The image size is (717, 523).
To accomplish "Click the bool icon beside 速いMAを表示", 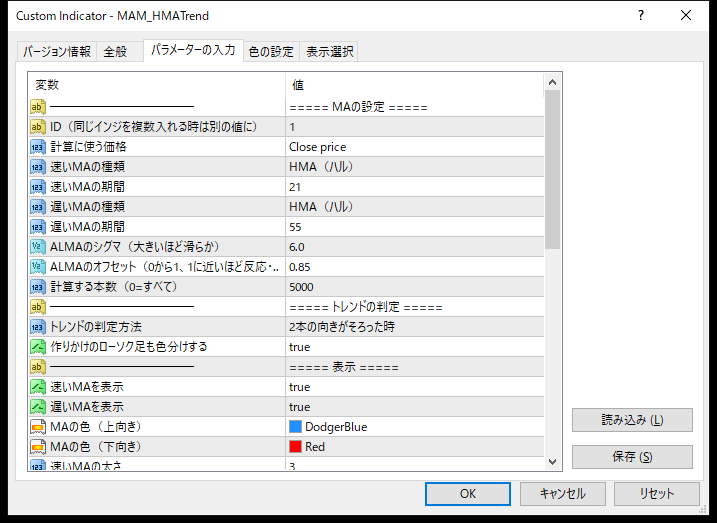I will tap(38, 387).
